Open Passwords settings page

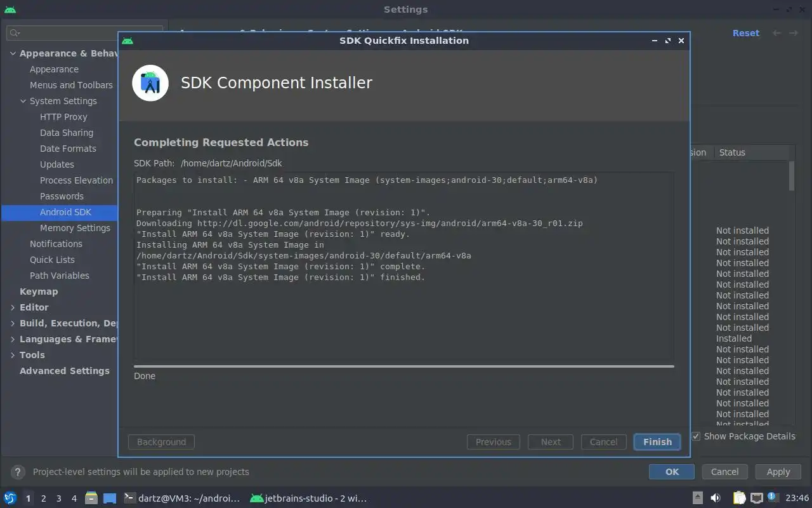(x=62, y=196)
